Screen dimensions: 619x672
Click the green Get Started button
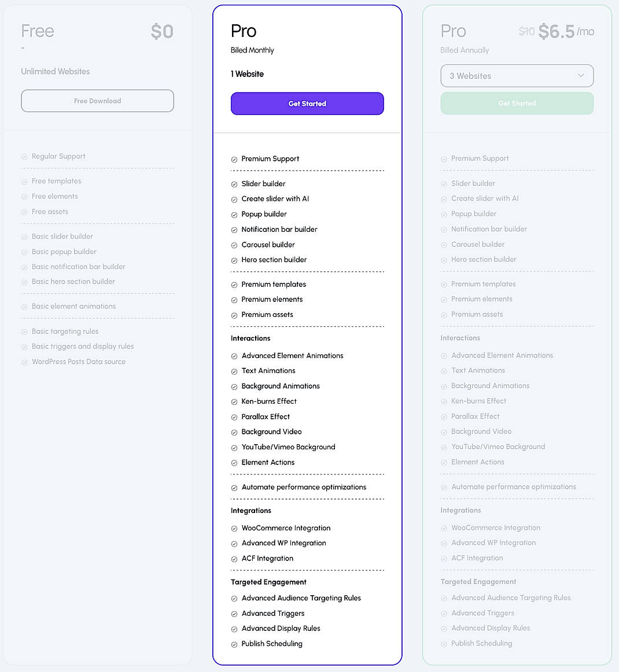tap(517, 104)
